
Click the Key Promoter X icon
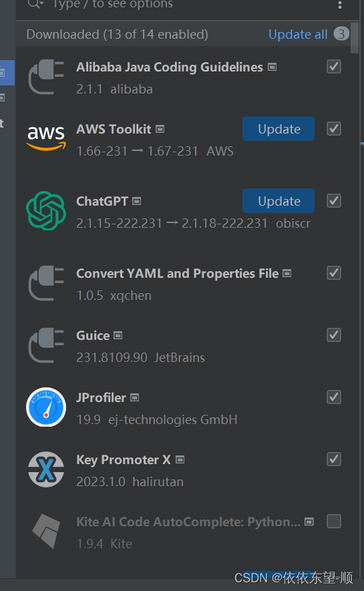pos(46,469)
